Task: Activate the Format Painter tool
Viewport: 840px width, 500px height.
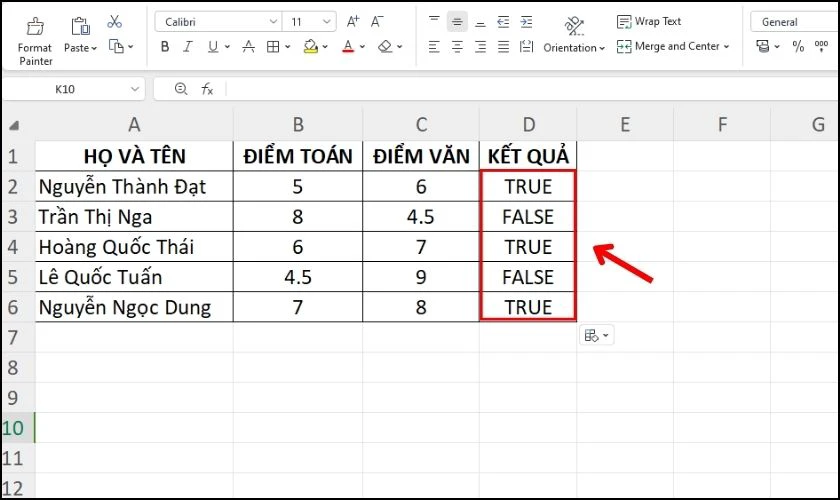Action: [x=35, y=41]
